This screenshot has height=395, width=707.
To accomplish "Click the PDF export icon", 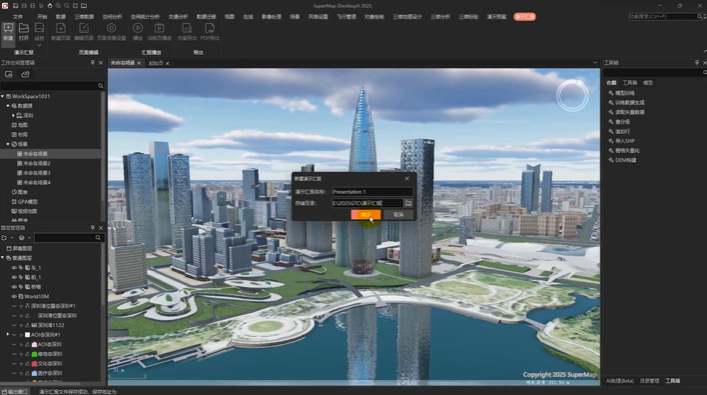I will click(210, 28).
